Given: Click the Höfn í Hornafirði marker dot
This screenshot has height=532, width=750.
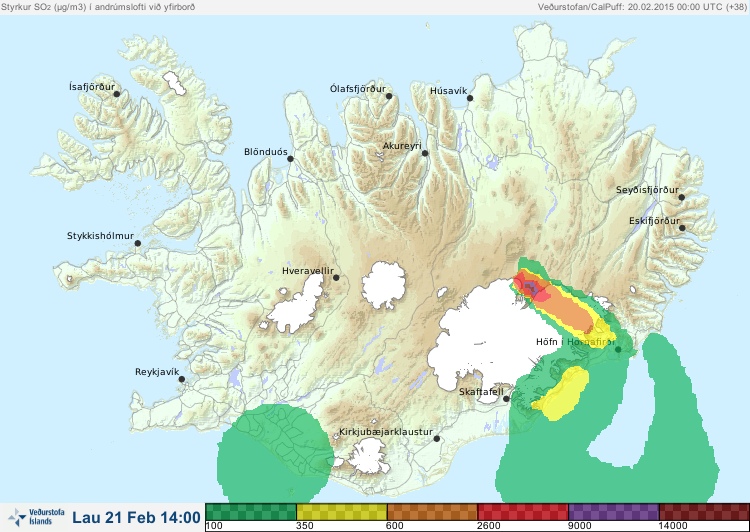Looking at the screenshot, I should [618, 350].
